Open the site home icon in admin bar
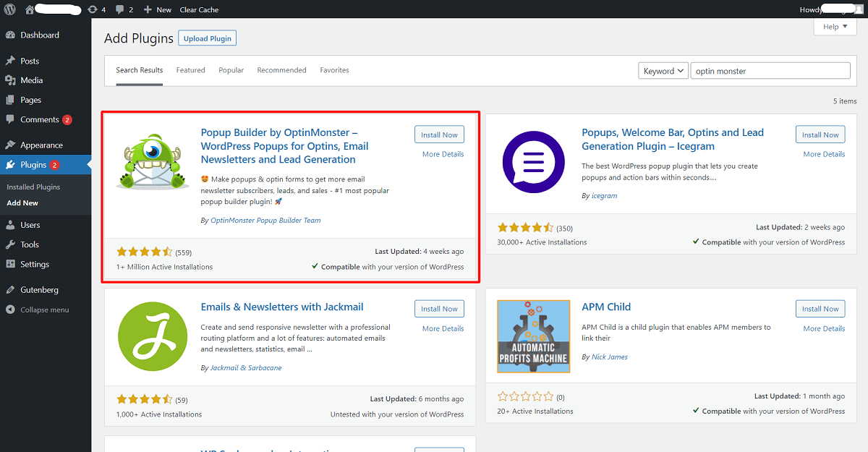 (30, 9)
